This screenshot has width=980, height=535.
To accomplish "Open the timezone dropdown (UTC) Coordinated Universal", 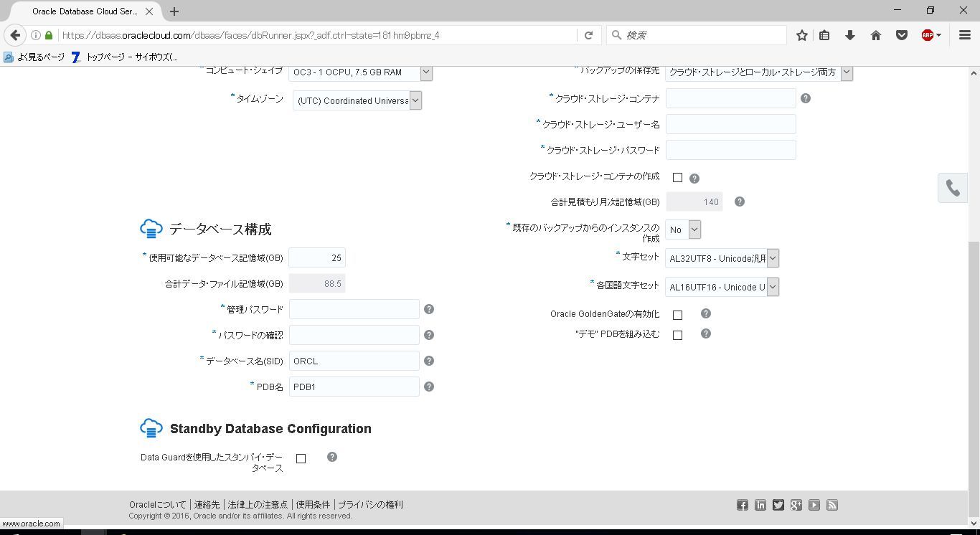I will 357,100.
